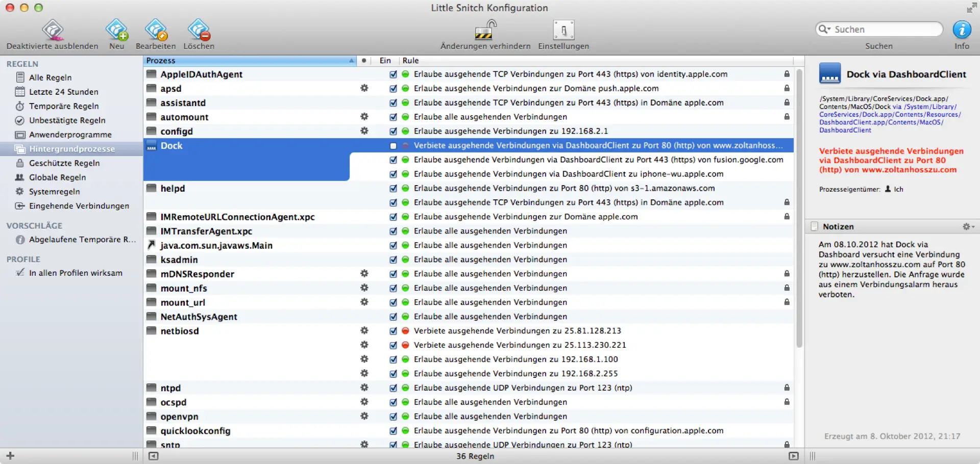Click into the Suchen search field
The width and height of the screenshot is (980, 464).
click(886, 30)
